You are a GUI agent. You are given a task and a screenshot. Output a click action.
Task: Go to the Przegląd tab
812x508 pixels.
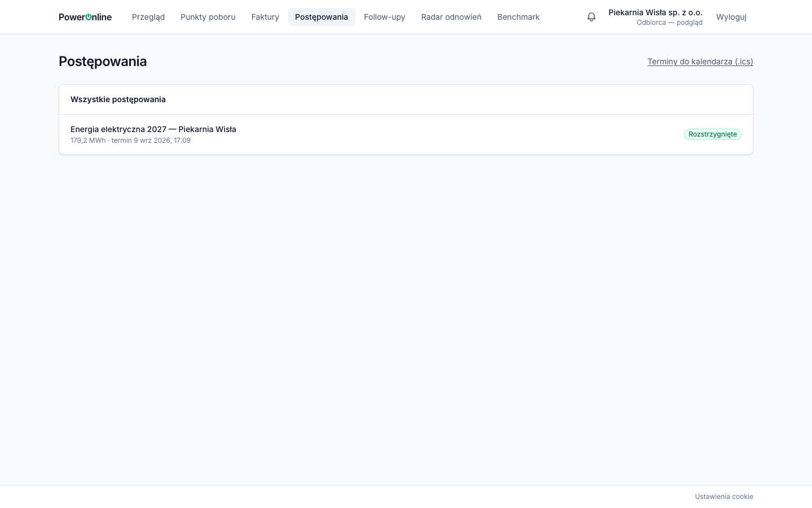coord(148,17)
